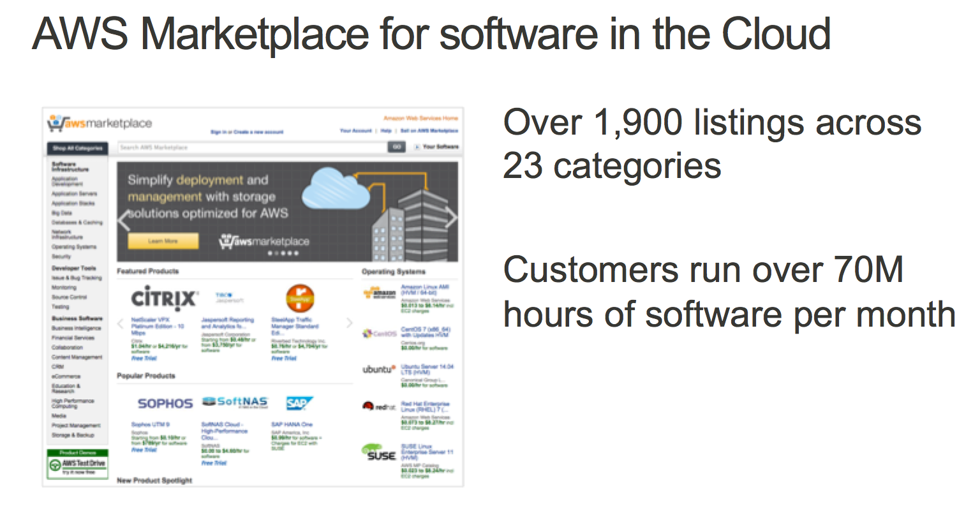Select the Content Management category
This screenshot has width=980, height=527.
point(77,357)
